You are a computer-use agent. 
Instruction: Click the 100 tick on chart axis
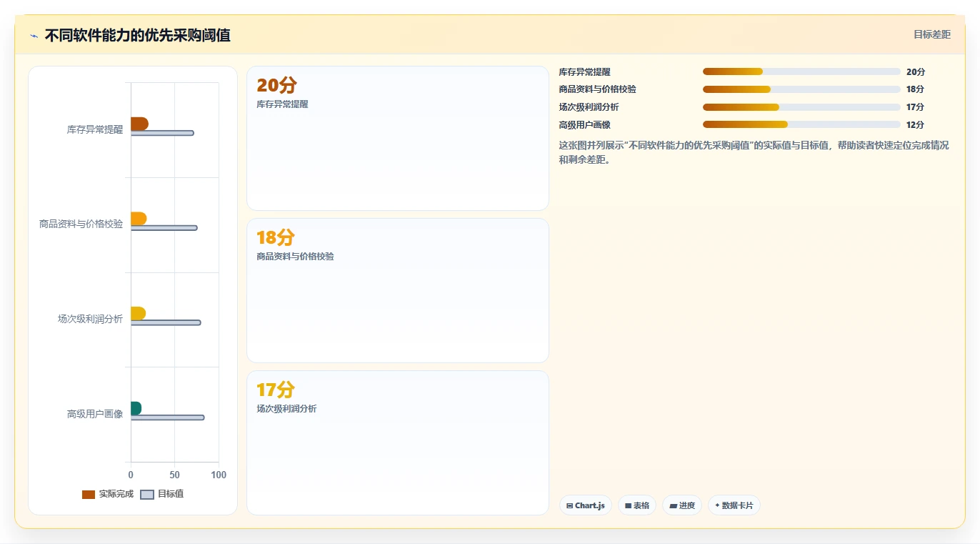tap(219, 475)
